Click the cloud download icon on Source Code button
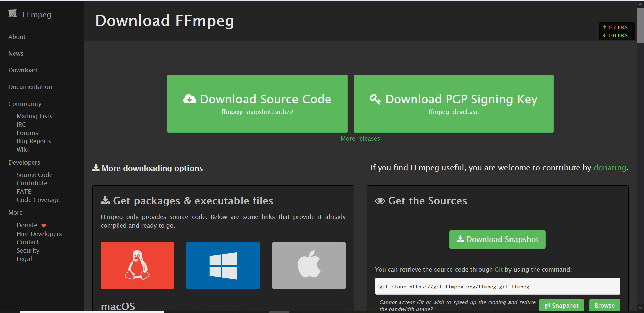Screen dimensions: 644x313 (190, 99)
